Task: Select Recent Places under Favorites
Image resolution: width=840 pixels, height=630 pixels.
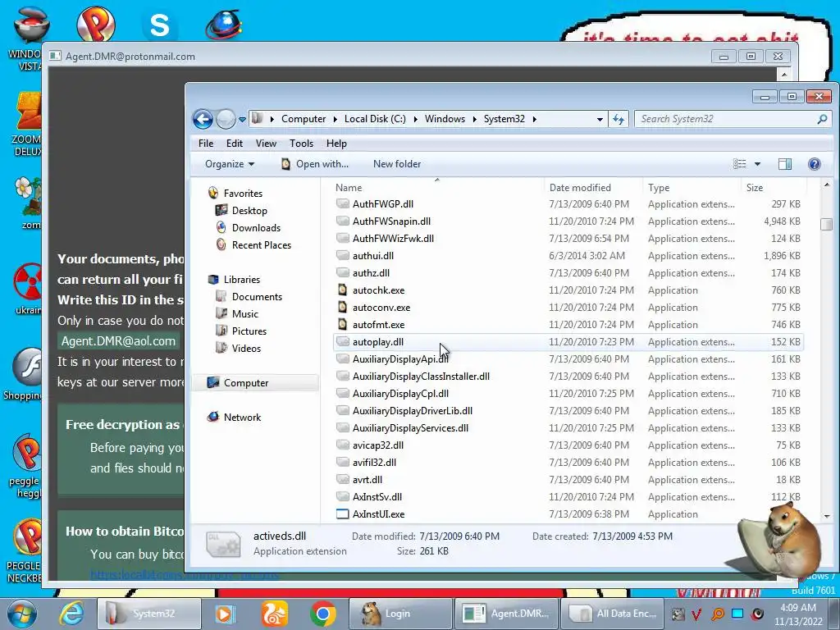Action: pos(262,244)
